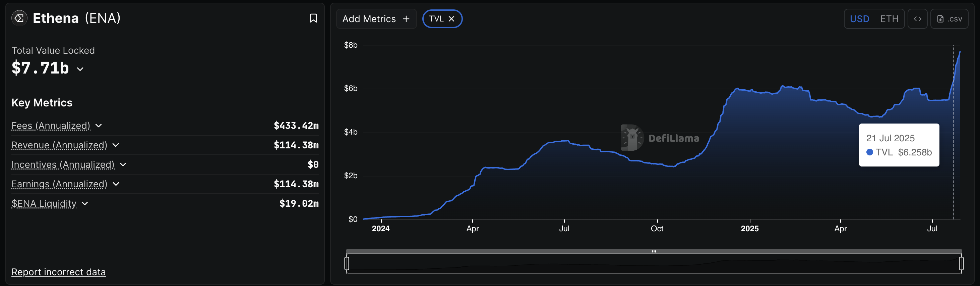Switch chart denomination to ETH
Viewport: 980px width, 286px height.
(x=889, y=19)
